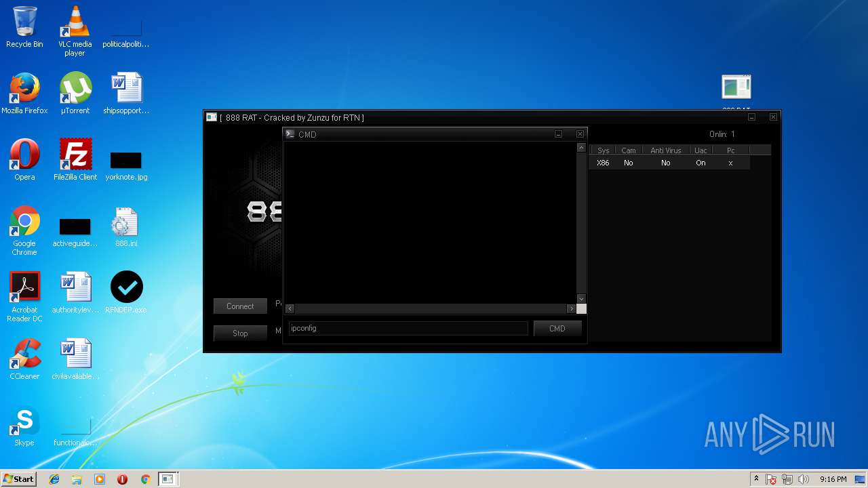868x488 pixels.
Task: Open the civilavailable Word document
Action: 75,359
